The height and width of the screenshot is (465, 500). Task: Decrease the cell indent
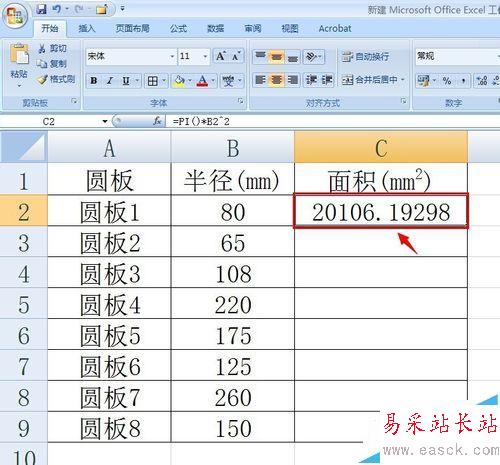pyautogui.click(x=311, y=80)
